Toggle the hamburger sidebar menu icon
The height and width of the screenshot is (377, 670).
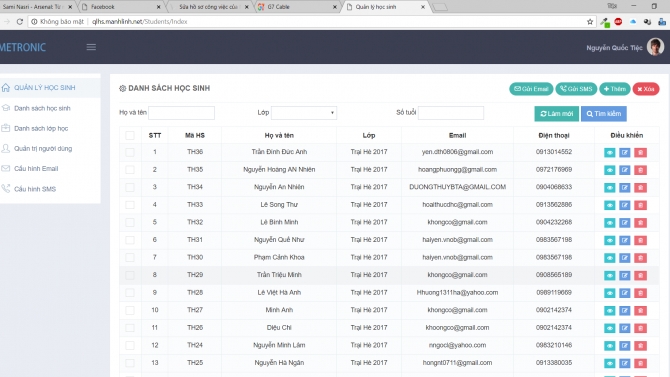click(91, 47)
